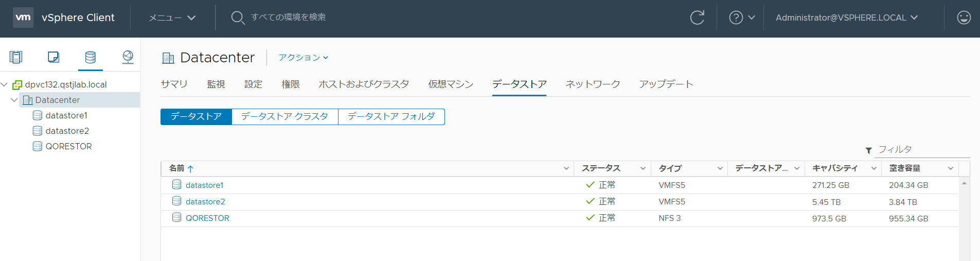Open the キャパシティ column dropdown chevron
Screen dimensions: 980x261
(874, 168)
